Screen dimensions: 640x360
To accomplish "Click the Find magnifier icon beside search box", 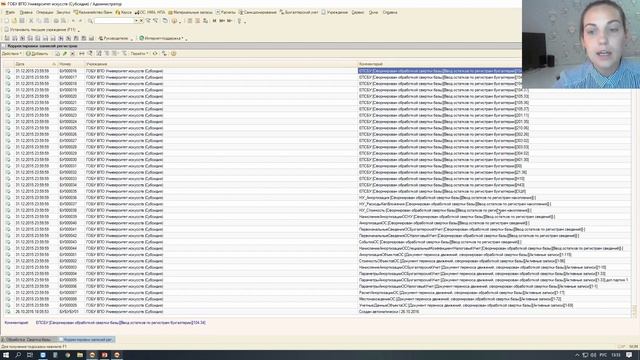I will click(90, 21).
